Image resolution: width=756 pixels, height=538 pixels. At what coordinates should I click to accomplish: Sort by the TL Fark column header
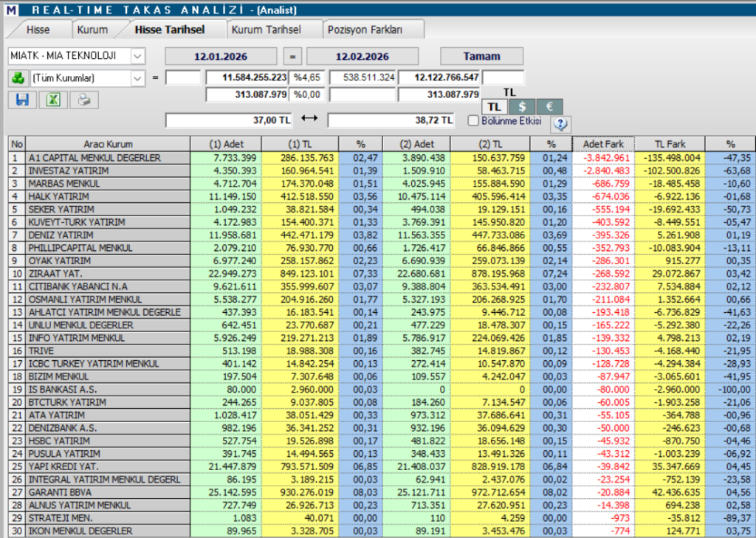(x=670, y=144)
